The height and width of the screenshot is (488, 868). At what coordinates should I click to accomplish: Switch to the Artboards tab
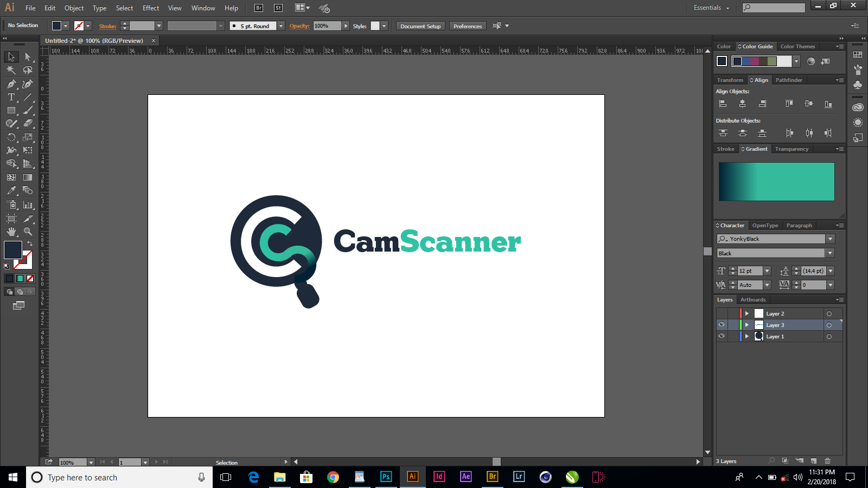pos(753,299)
